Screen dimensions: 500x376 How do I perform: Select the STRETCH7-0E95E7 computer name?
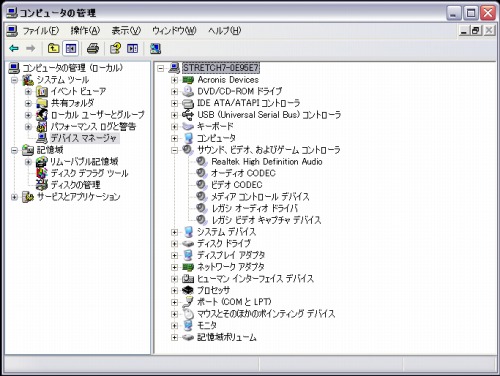click(x=221, y=68)
